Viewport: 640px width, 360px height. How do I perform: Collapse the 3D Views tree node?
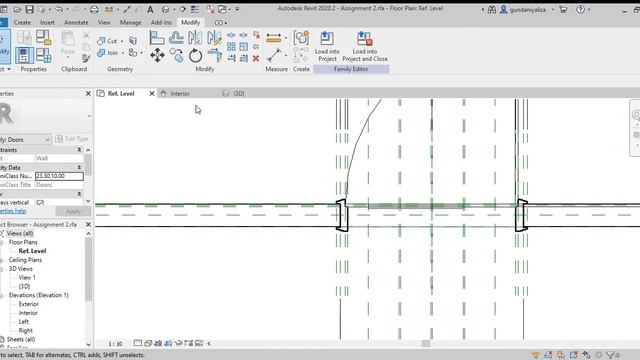(x=2, y=269)
